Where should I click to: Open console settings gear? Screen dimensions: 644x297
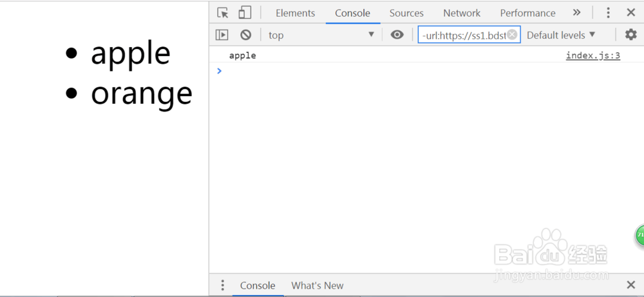pyautogui.click(x=630, y=35)
